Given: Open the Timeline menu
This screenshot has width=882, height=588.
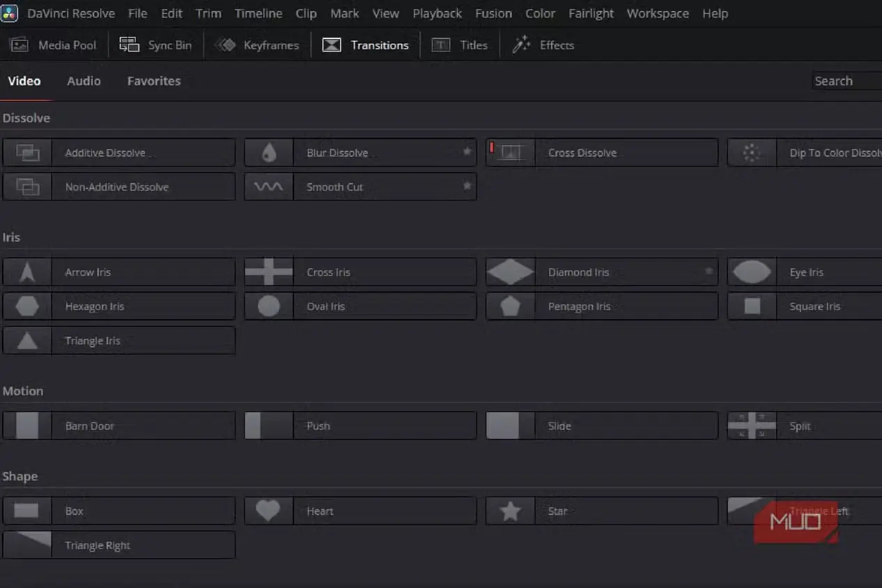Looking at the screenshot, I should pos(258,13).
